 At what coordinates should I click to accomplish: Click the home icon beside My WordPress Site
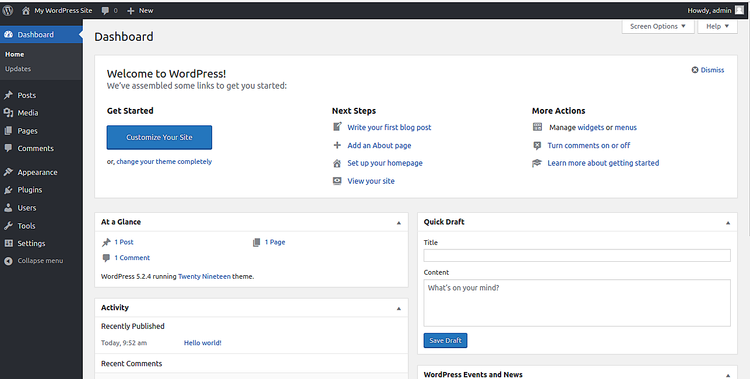(x=26, y=11)
